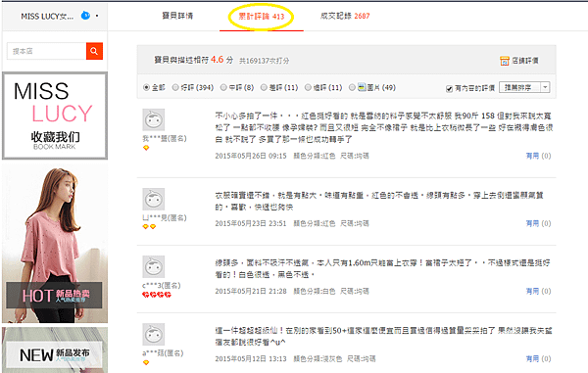Viewport: 588px width, 373px height.
Task: Open the shop rating icon at right
Action: 505,61
